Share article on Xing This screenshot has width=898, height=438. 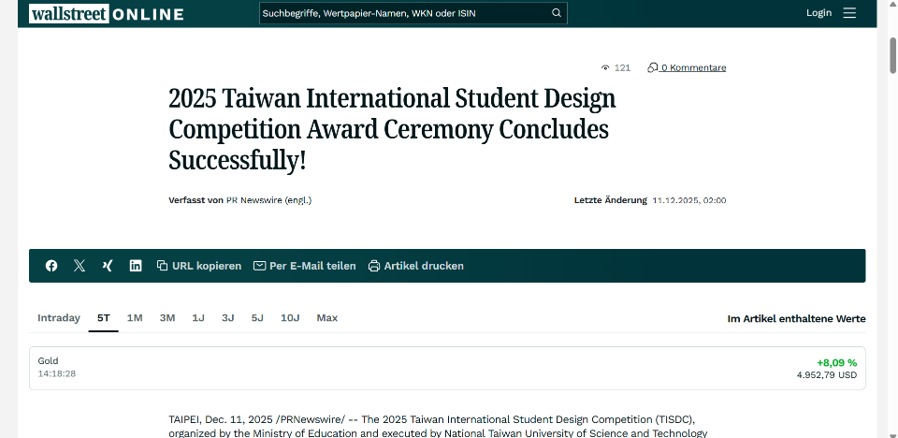pyautogui.click(x=107, y=266)
